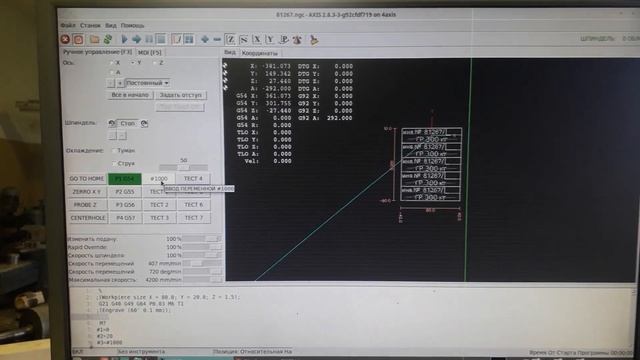
Task: Click ТЕСТ 4 button
Action: point(193,179)
